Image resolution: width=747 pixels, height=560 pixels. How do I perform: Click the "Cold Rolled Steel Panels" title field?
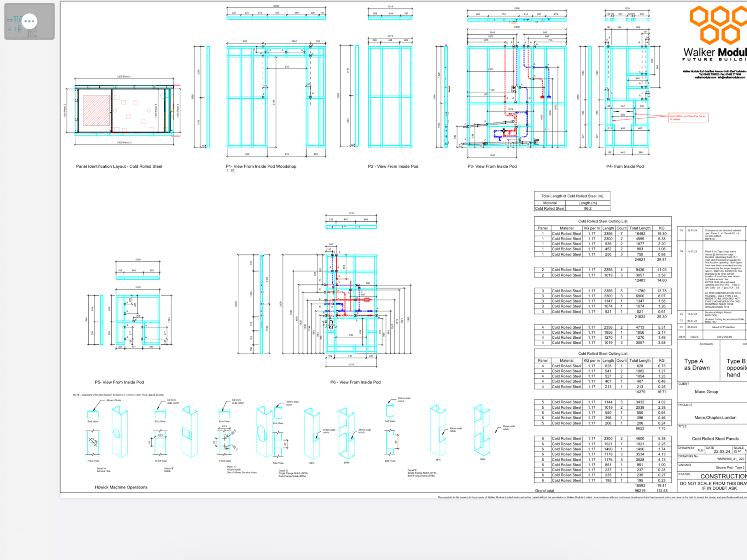coord(715,439)
